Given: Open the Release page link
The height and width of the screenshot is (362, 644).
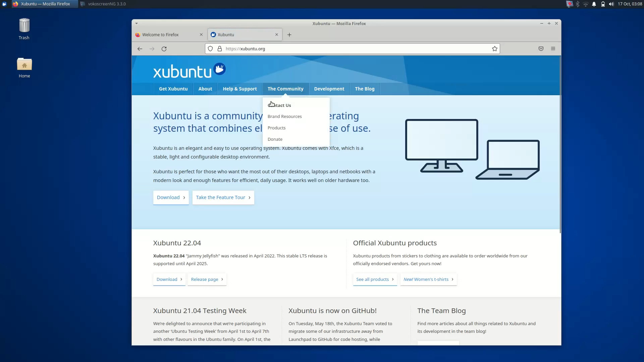Looking at the screenshot, I should (x=205, y=279).
